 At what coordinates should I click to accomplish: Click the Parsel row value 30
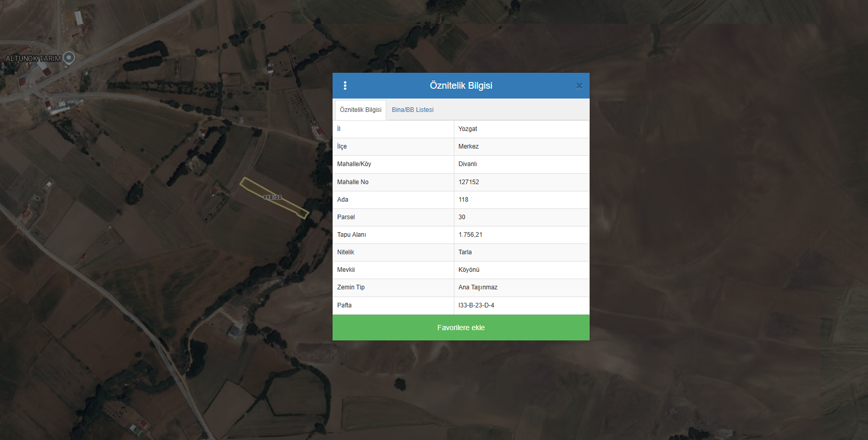[462, 217]
